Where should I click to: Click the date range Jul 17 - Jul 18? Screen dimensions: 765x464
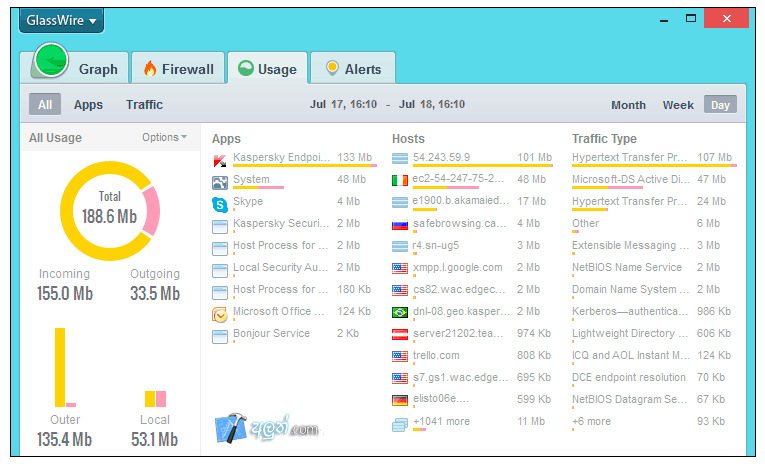click(x=387, y=104)
